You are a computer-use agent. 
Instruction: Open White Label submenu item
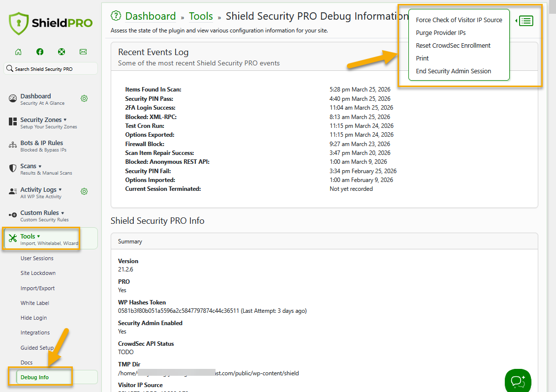(x=35, y=303)
